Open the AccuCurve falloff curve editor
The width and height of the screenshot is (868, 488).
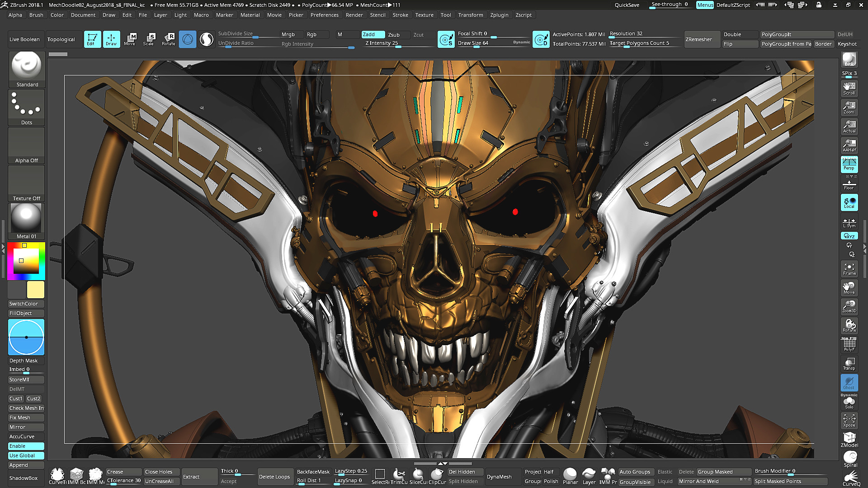coord(26,436)
